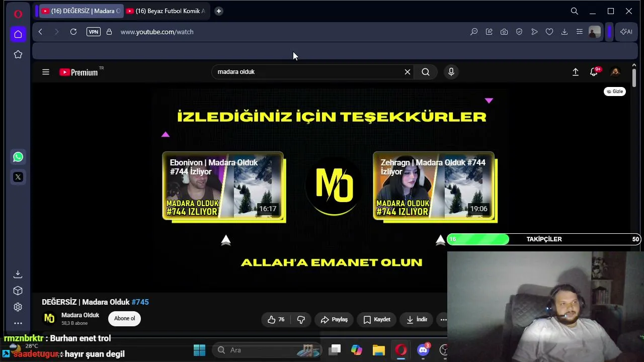Open the Madara Olduk channel avatar
The image size is (644, 362).
click(x=49, y=318)
